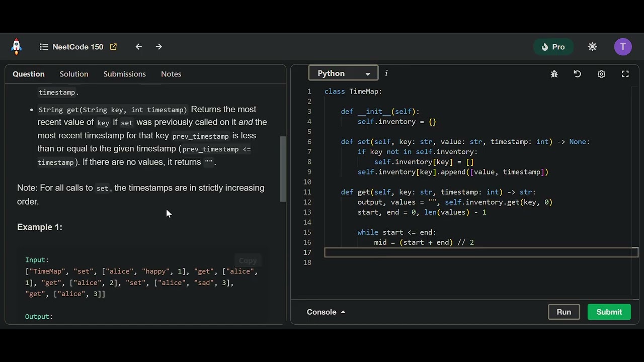This screenshot has height=362, width=644.
Task: Copy the example input with Copy button
Action: click(248, 260)
